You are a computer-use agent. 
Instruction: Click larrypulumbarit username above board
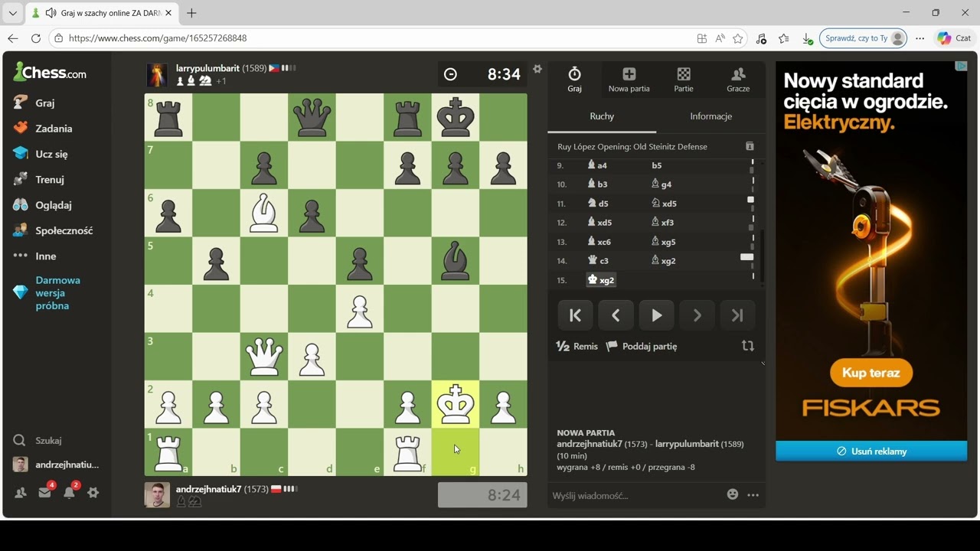click(x=207, y=68)
